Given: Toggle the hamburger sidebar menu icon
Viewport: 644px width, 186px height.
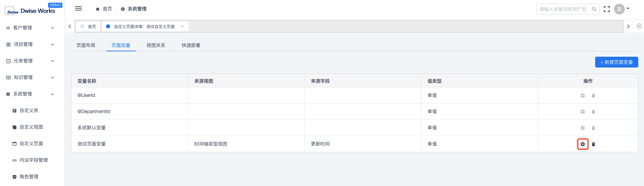Looking at the screenshot, I should pos(78,8).
